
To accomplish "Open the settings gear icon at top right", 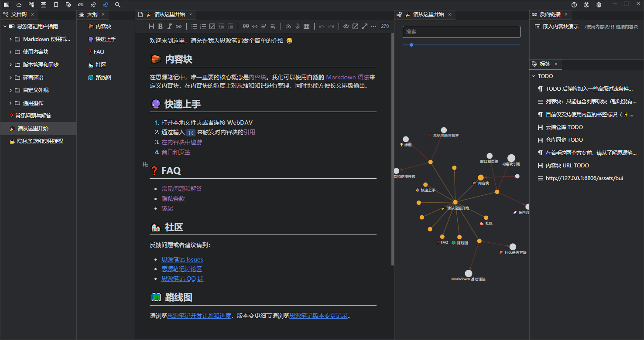I will (x=599, y=5).
